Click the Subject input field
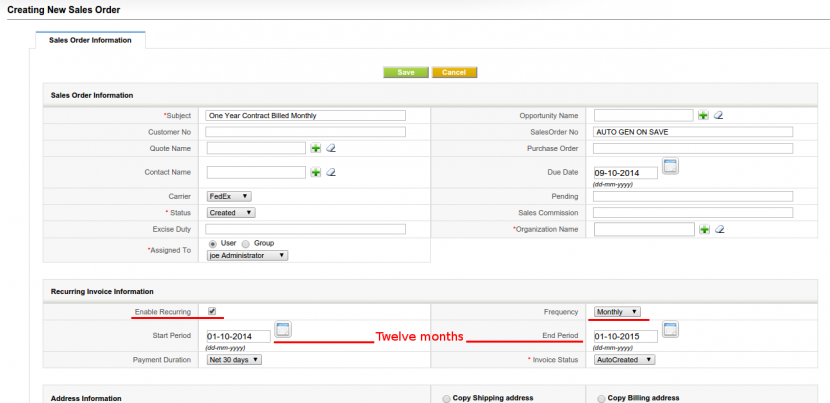830x403 pixels. [x=305, y=116]
